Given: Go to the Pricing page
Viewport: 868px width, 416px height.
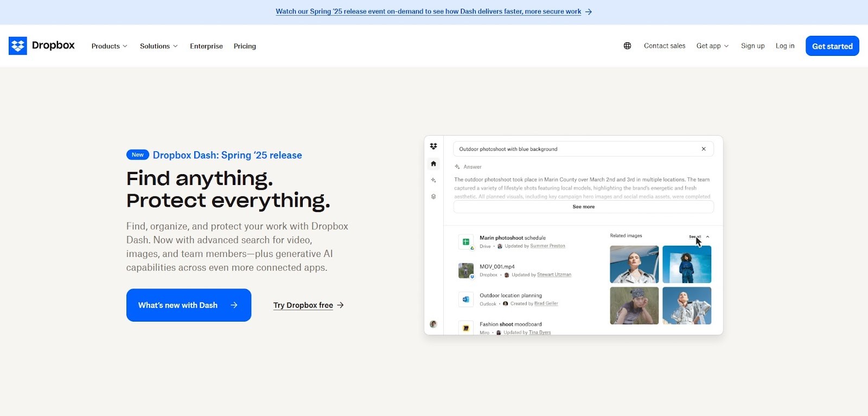Looking at the screenshot, I should (245, 46).
